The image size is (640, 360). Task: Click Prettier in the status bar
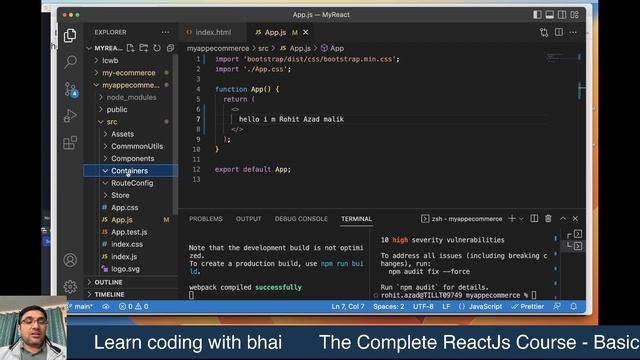(x=528, y=307)
